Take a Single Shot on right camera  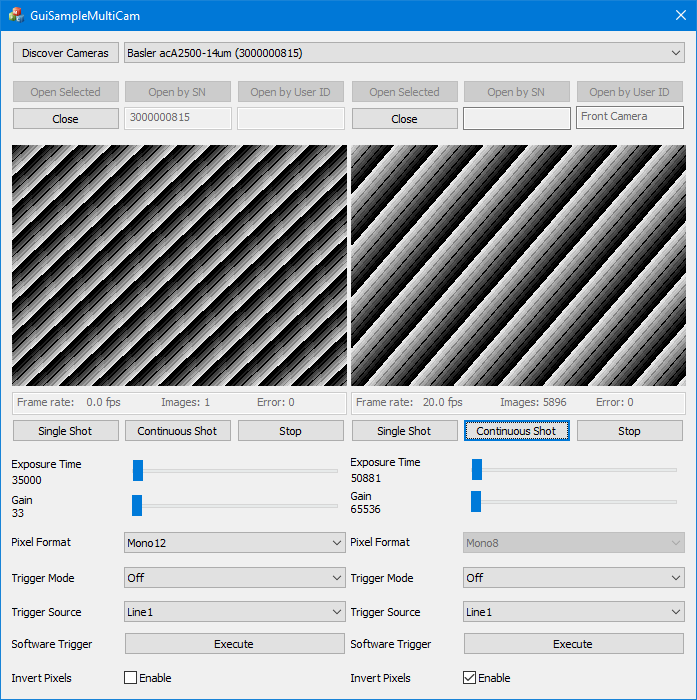point(405,431)
